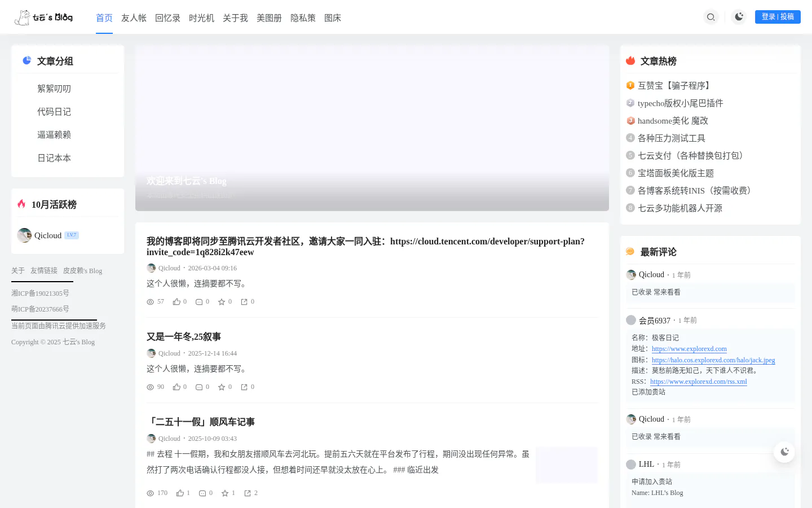Click the share icon on 顺风车记事 post
812x508 pixels.
pyautogui.click(x=248, y=493)
